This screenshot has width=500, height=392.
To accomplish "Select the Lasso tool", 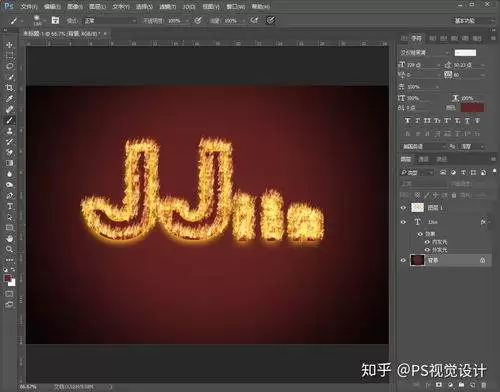I will click(9, 66).
